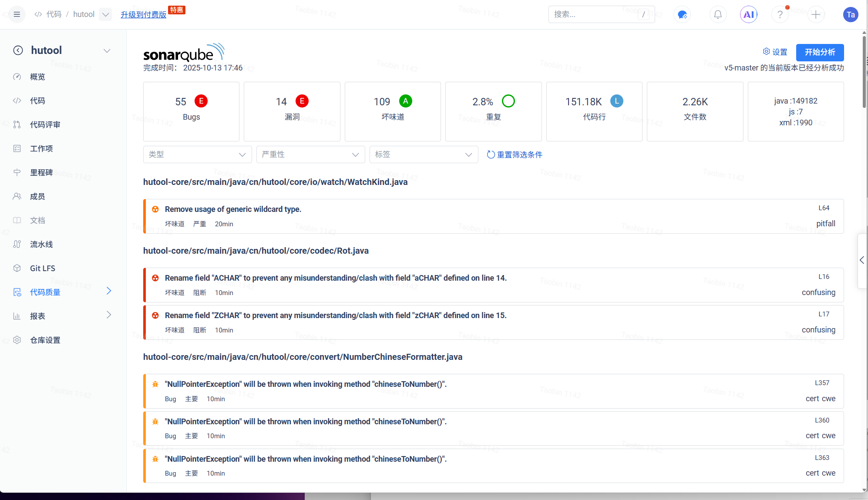Click the red E Bugs rating badge

(x=201, y=101)
